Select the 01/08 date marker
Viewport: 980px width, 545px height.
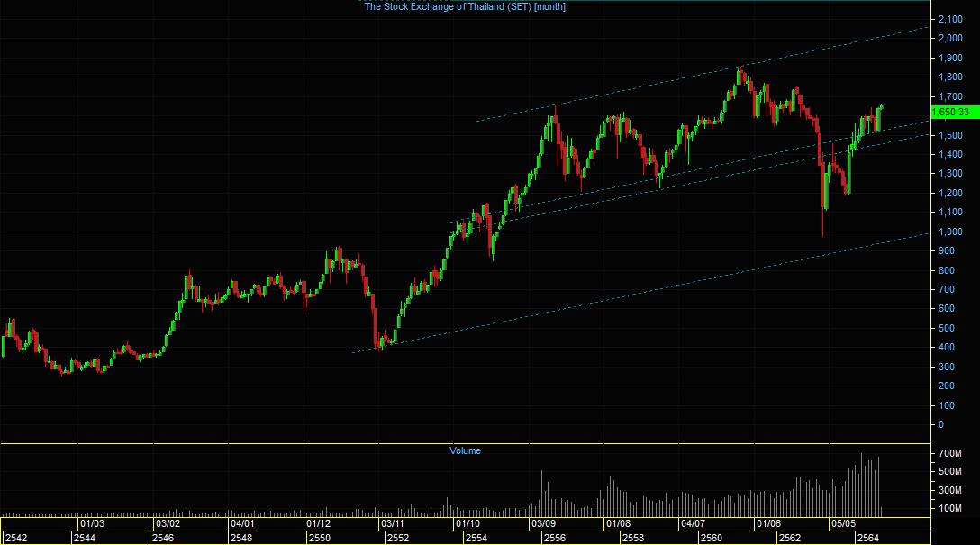[x=618, y=523]
